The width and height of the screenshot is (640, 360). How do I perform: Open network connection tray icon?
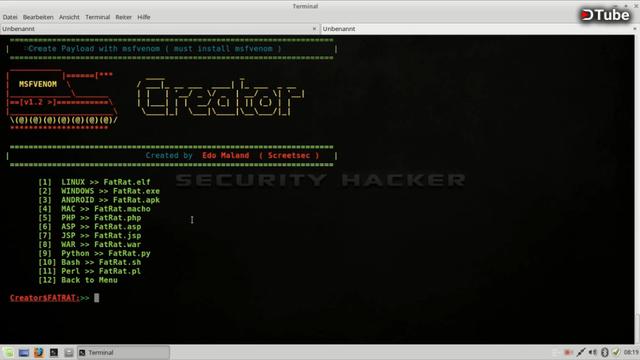tap(580, 352)
